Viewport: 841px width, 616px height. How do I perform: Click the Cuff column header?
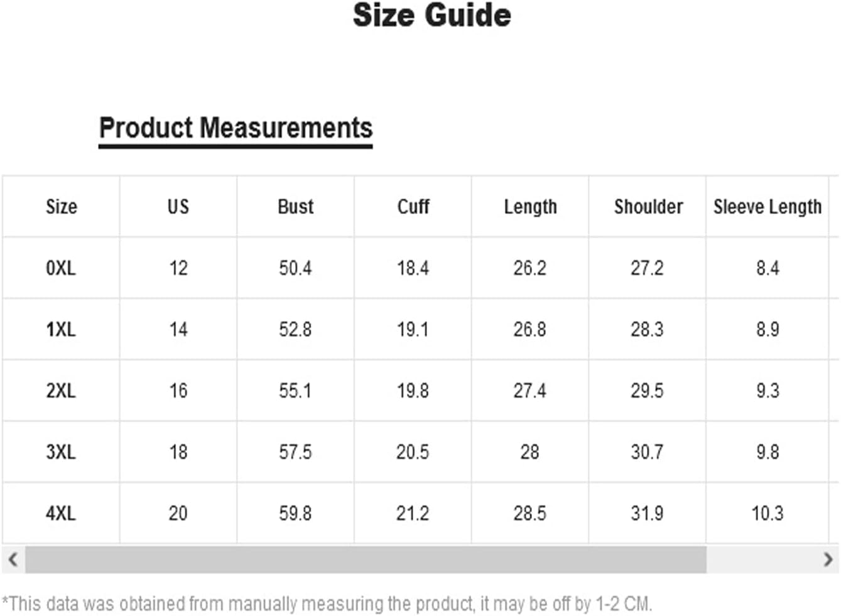413,207
